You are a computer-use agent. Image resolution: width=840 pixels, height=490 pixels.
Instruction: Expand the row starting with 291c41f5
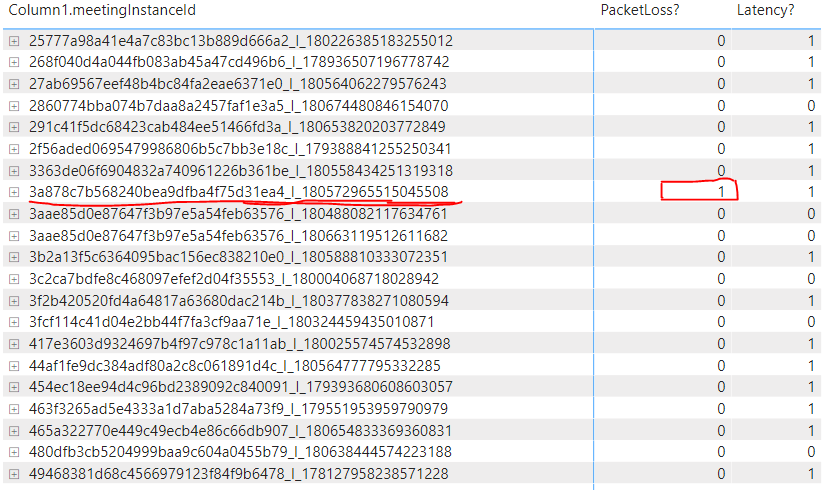coord(14,127)
